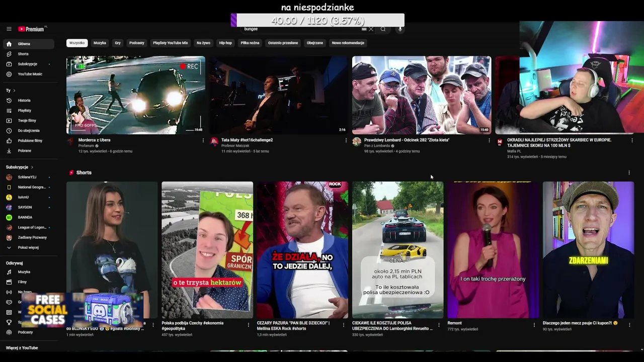The image size is (644, 362).
Task: Open Morderca z Ubera video title
Action: click(94, 140)
